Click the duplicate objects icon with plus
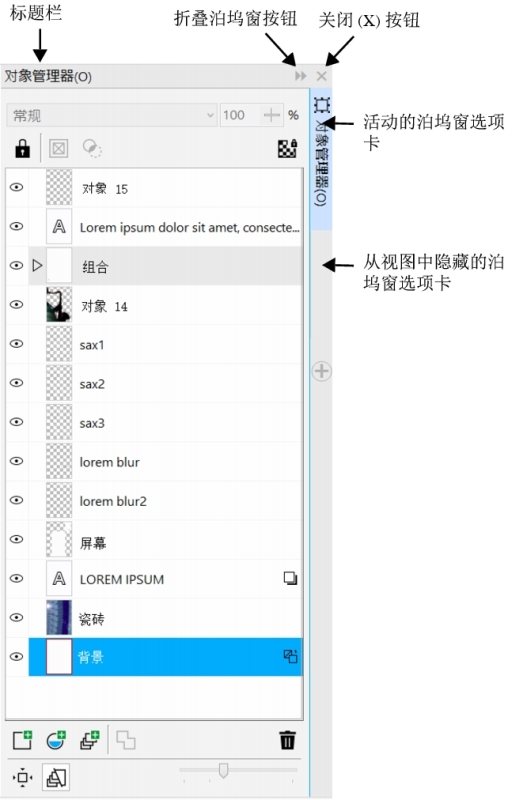The image size is (527, 800). click(90, 740)
